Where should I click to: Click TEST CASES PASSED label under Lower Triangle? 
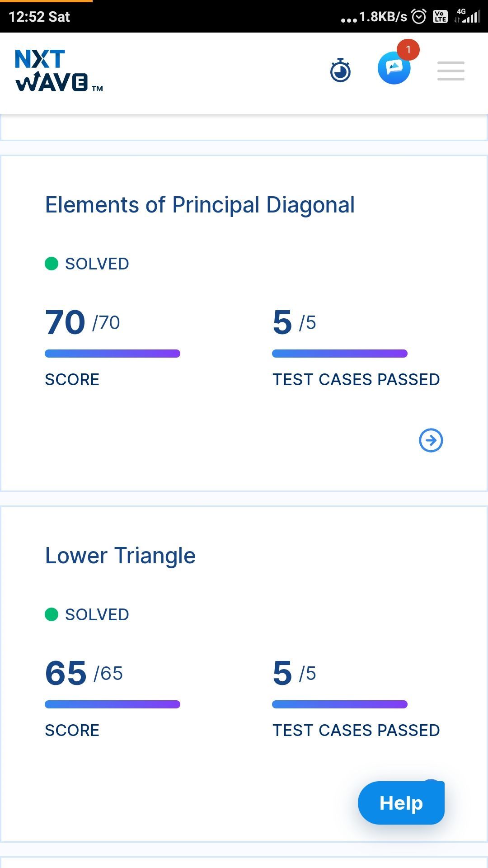point(356,730)
